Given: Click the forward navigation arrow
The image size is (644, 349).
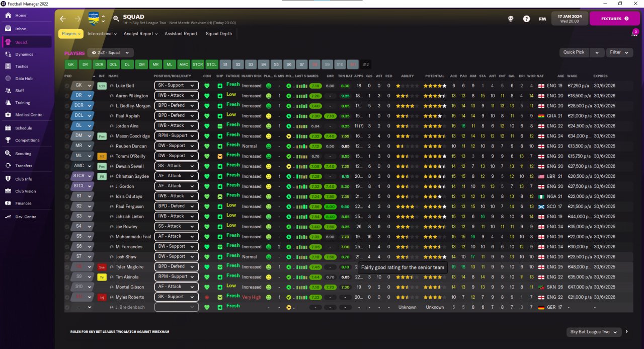Looking at the screenshot, I should [x=77, y=19].
